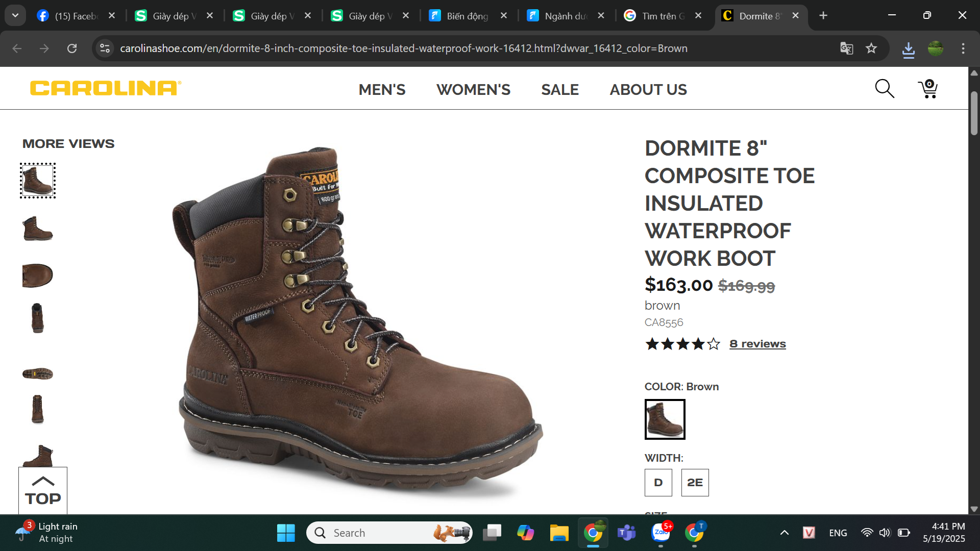The width and height of the screenshot is (980, 551).
Task: Open Zalo from taskbar
Action: [x=661, y=533]
